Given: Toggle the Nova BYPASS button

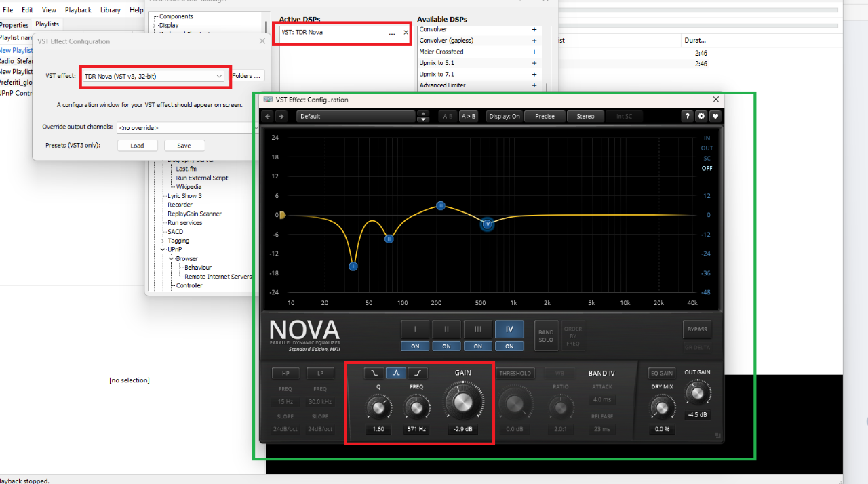Looking at the screenshot, I should click(697, 329).
